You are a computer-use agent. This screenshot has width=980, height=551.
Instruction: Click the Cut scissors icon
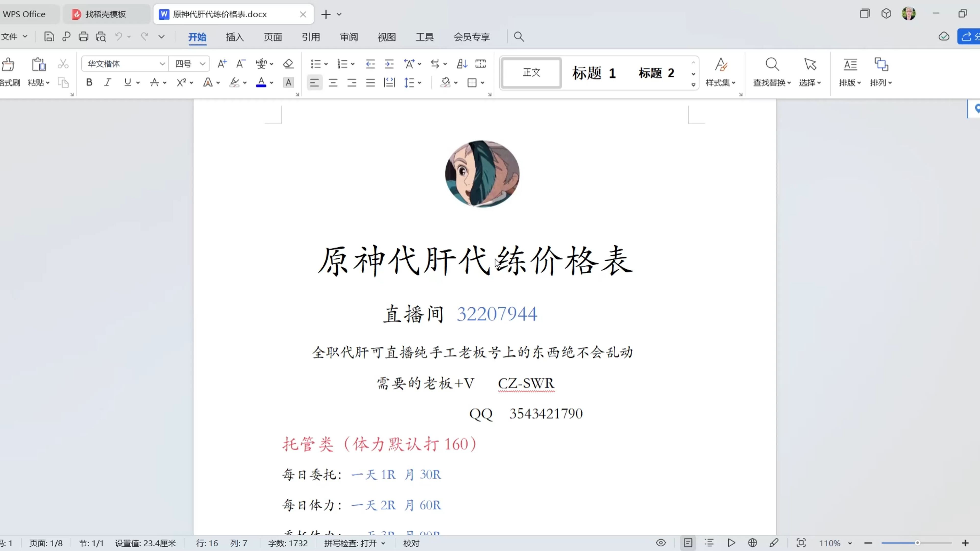click(63, 64)
